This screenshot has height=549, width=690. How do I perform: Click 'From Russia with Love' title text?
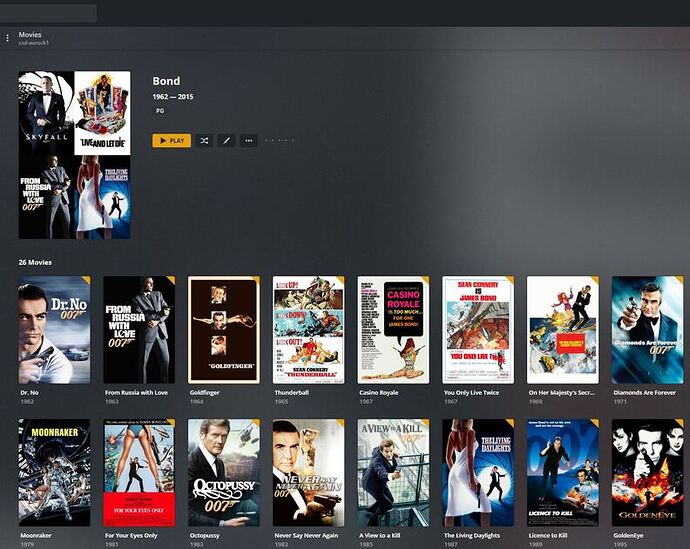tap(136, 392)
